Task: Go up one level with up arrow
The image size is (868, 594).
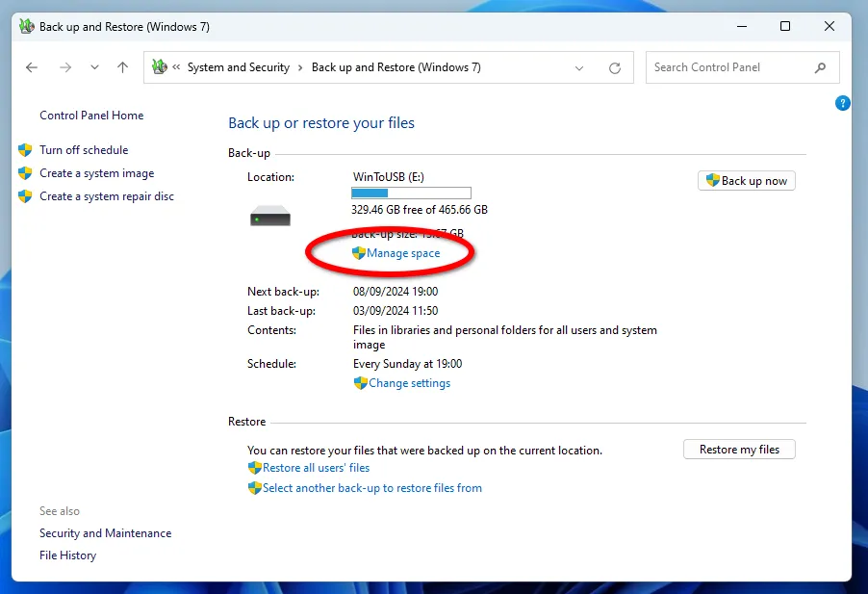Action: 122,67
